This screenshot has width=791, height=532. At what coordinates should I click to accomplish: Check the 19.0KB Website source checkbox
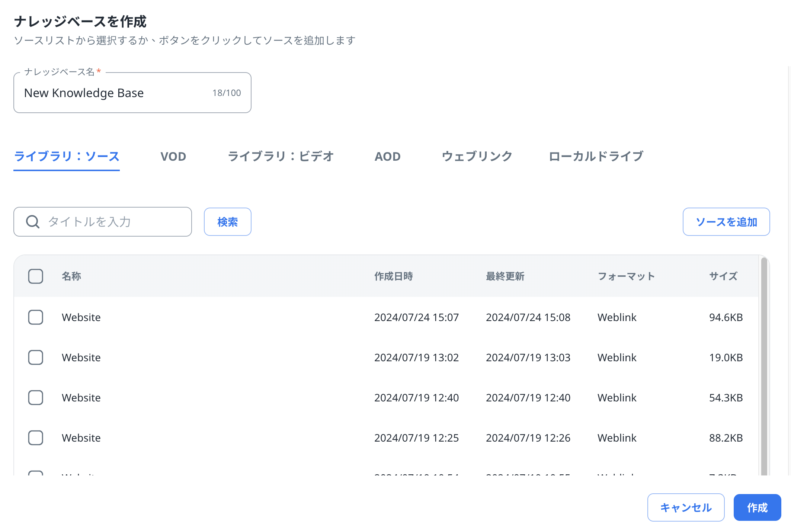coord(35,358)
